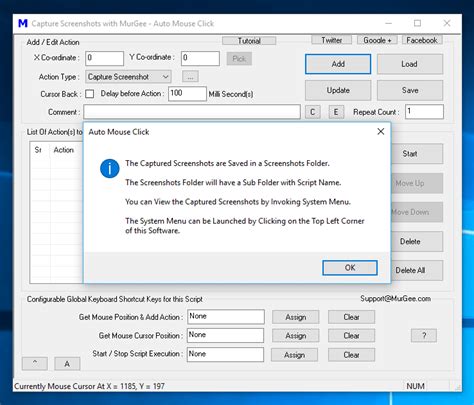Close the MurGee Auto Mouse Click main window
Screen dimensions: 474x405
[x=447, y=23]
